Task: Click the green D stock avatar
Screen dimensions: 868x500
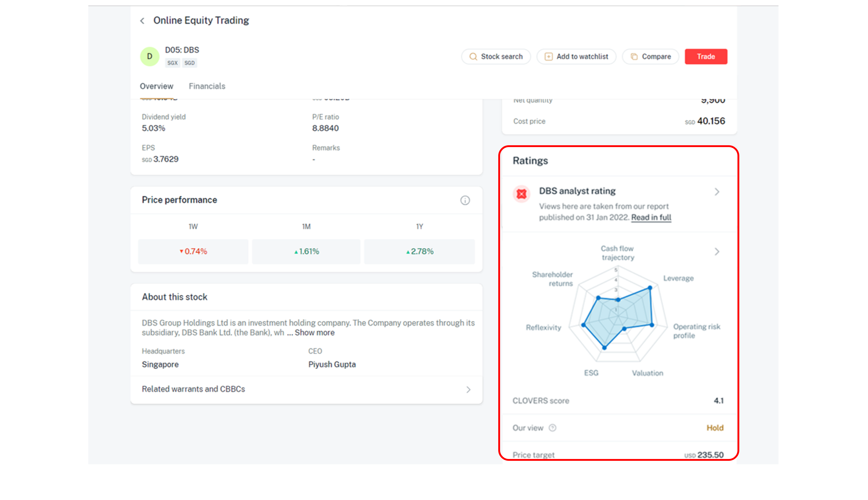Action: tap(150, 56)
